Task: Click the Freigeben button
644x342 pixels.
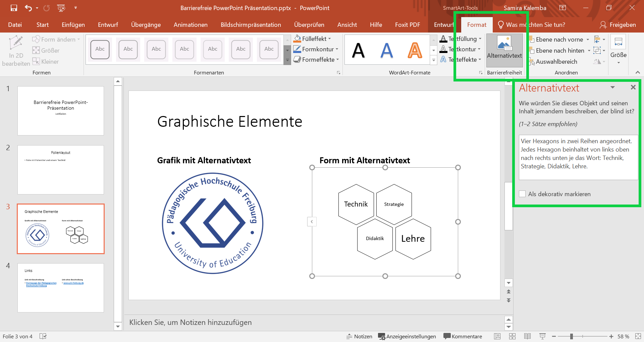Action: [x=623, y=24]
